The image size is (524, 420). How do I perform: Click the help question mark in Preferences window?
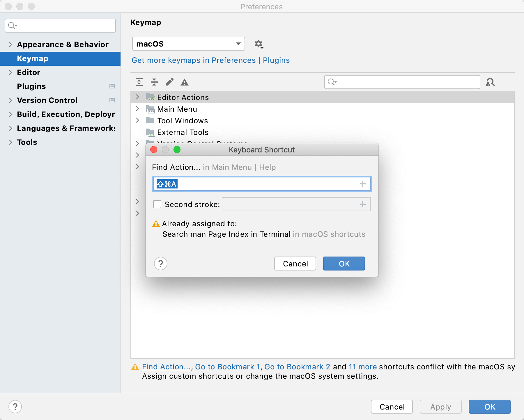click(x=15, y=407)
